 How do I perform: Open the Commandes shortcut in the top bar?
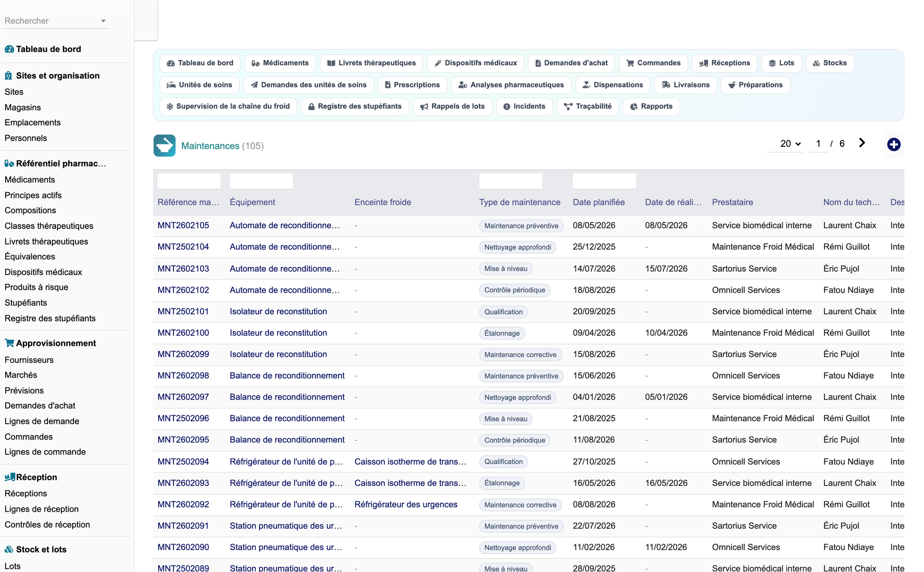(653, 63)
